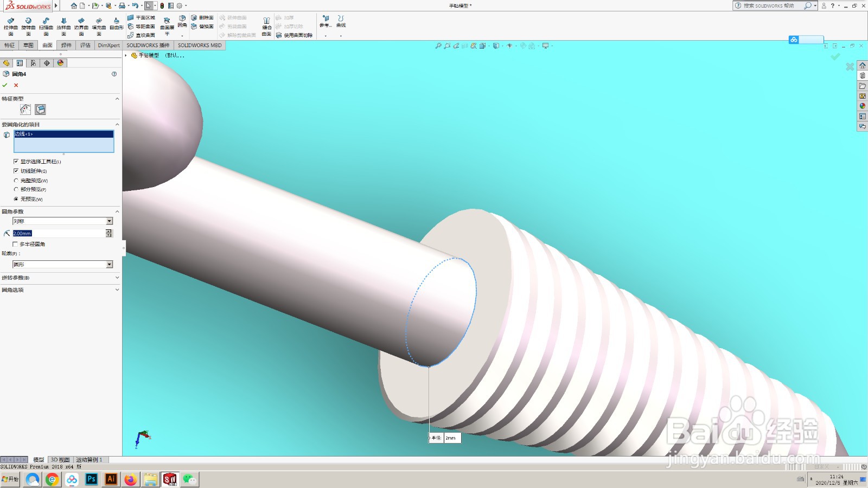Select the 拉伸曲面 extruded surface tool
The image size is (868, 488).
pos(11,25)
